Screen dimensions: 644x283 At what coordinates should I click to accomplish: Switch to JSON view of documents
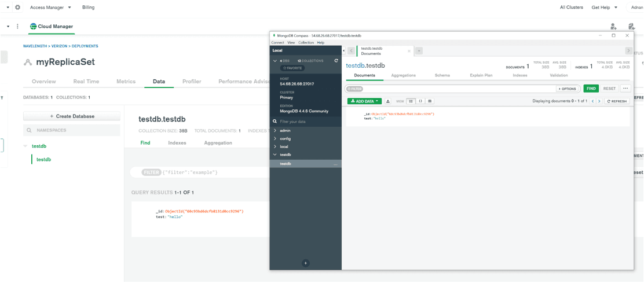(x=420, y=101)
